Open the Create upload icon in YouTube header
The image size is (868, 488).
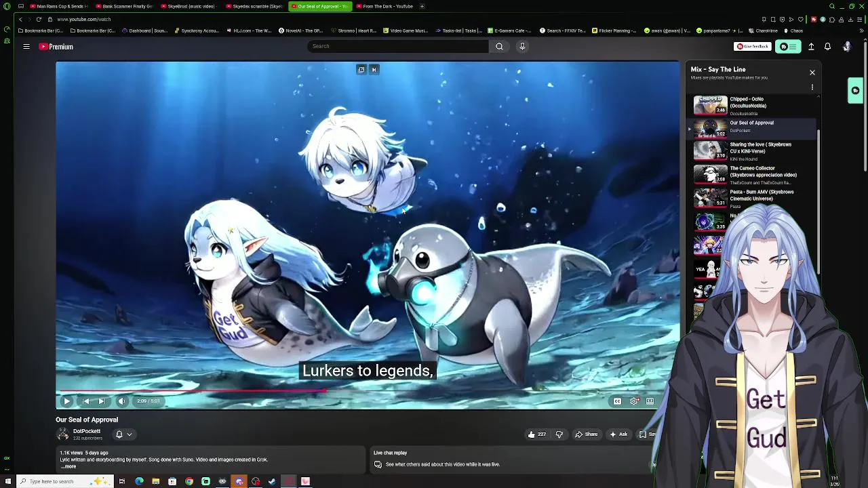[811, 47]
